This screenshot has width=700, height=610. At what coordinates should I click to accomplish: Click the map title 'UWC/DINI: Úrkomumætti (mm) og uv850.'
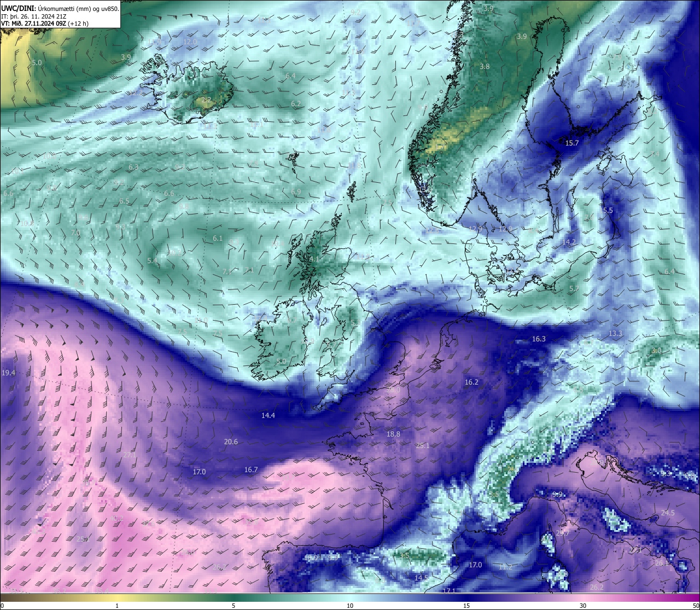pos(60,9)
